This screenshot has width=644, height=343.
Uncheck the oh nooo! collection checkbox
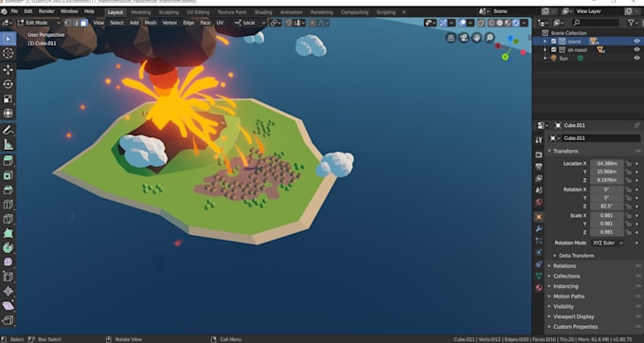[x=554, y=49]
